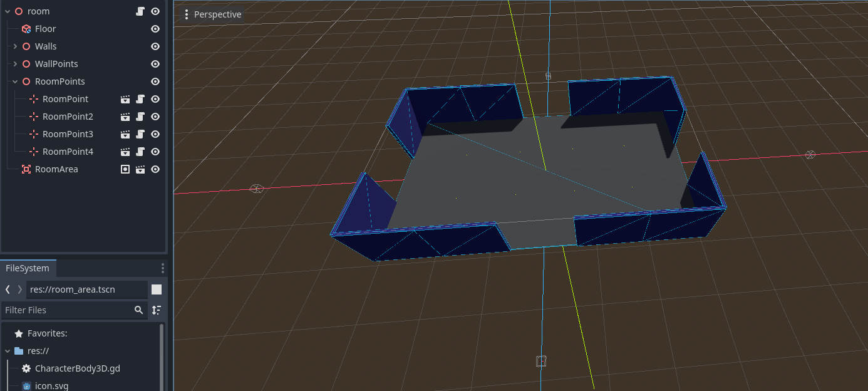Image resolution: width=868 pixels, height=391 pixels.
Task: Select the FileSystem tab
Action: pyautogui.click(x=28, y=268)
